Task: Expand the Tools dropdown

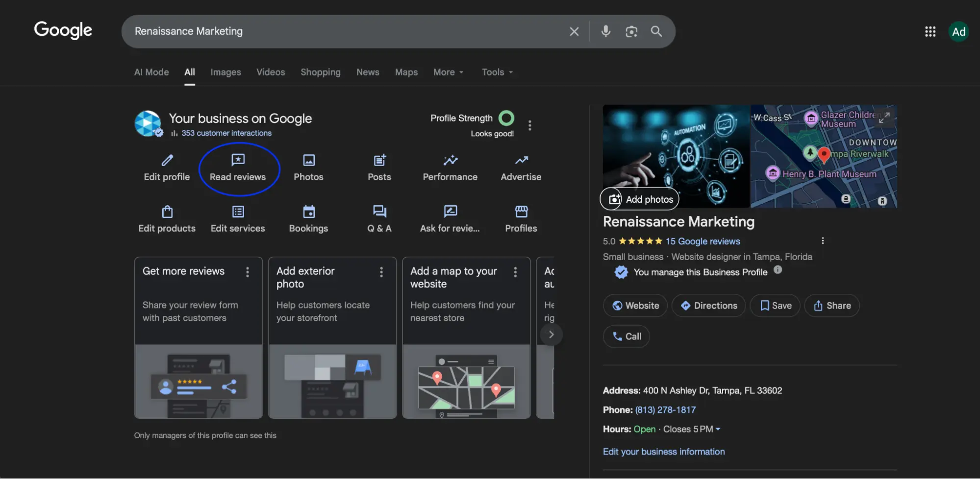Action: click(x=497, y=72)
